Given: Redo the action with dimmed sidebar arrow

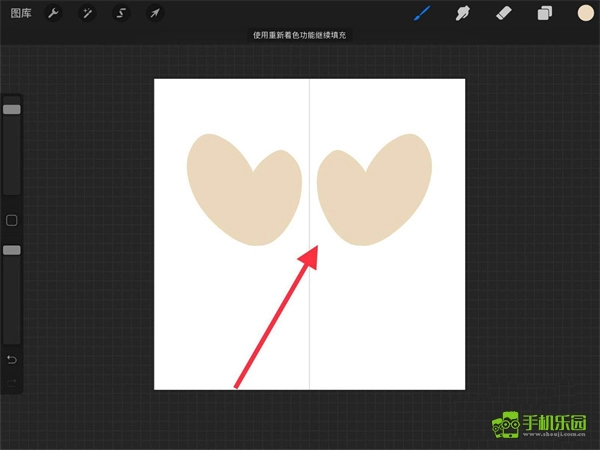Looking at the screenshot, I should point(12,382).
